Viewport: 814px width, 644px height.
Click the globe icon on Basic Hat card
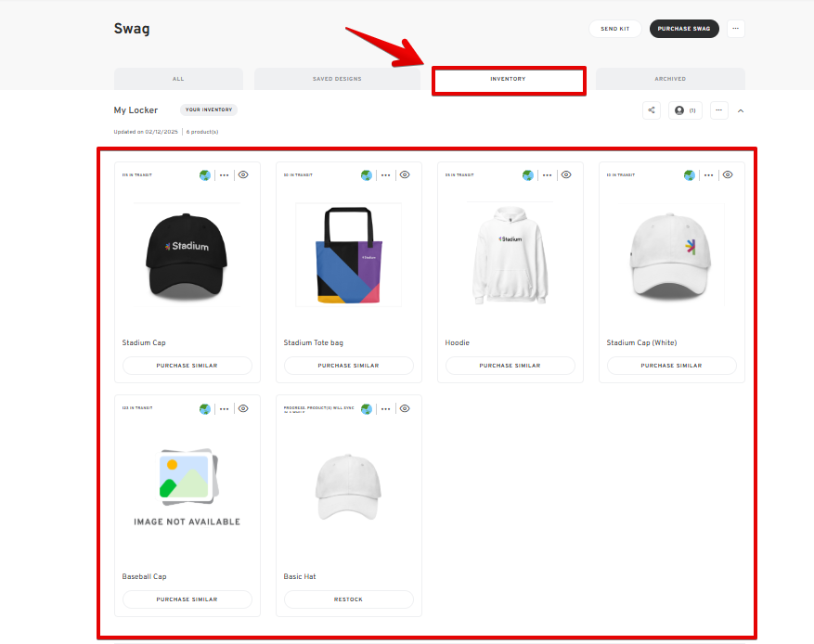pyautogui.click(x=367, y=409)
